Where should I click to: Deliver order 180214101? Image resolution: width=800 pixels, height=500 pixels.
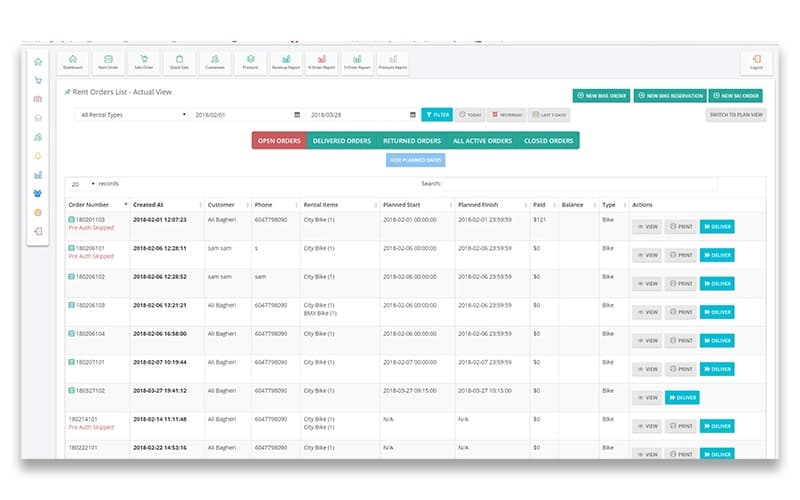tap(717, 426)
